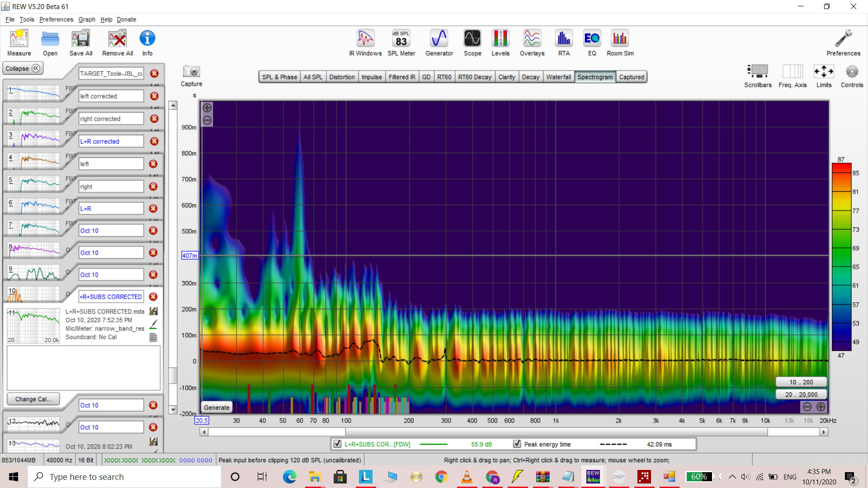Screen dimensions: 868x488
Task: Remove the 'L+R corrected' measurement
Action: click(x=154, y=141)
